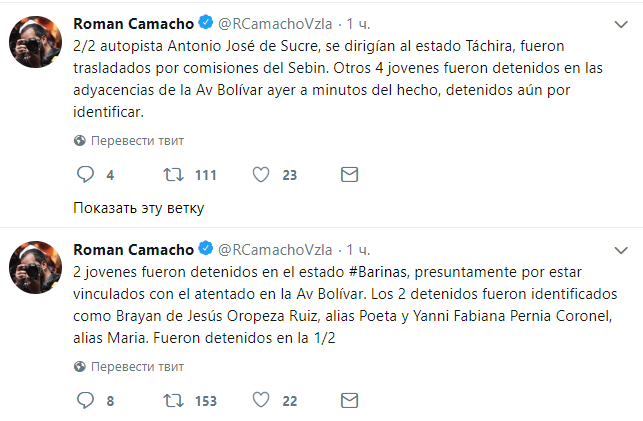Retweet the tweet with 153 retweets

[x=175, y=401]
